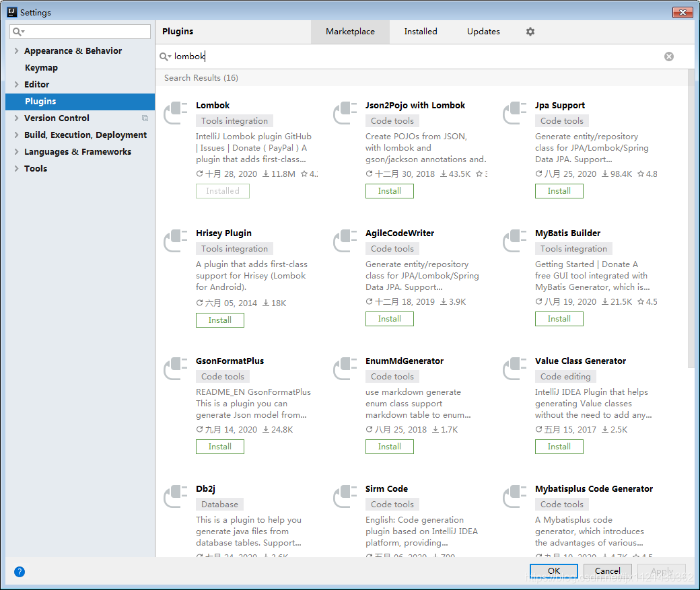The height and width of the screenshot is (590, 700).
Task: Click the Version Control project-level copy icon
Action: (145, 118)
